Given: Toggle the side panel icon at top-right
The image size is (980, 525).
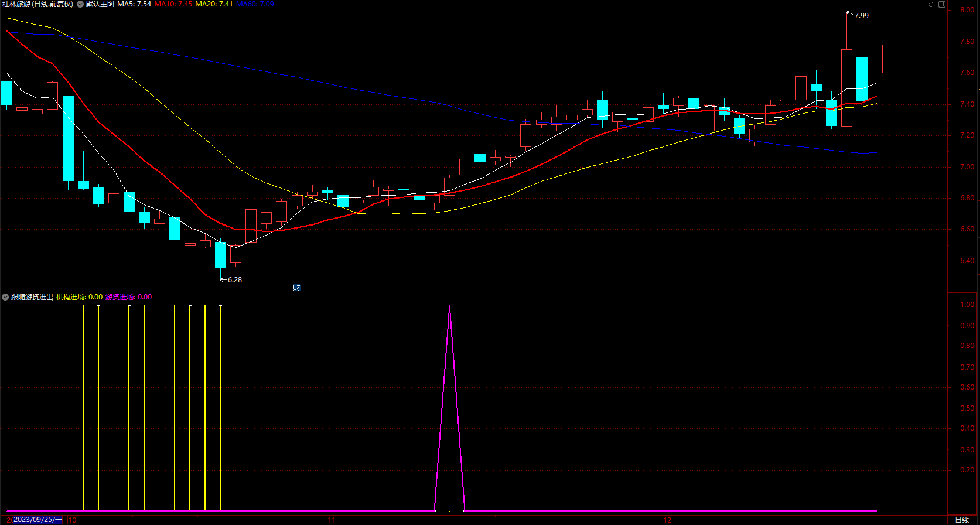Looking at the screenshot, I should coord(942,4).
